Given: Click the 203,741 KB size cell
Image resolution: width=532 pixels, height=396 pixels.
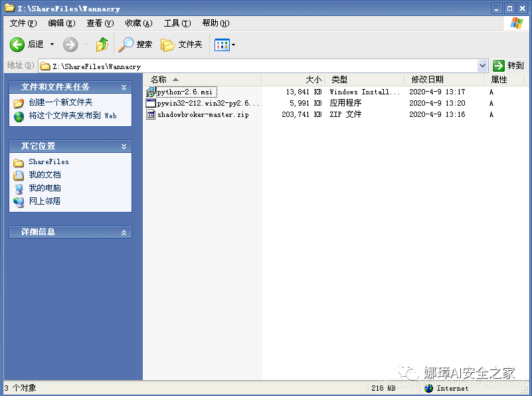Looking at the screenshot, I should [x=302, y=115].
